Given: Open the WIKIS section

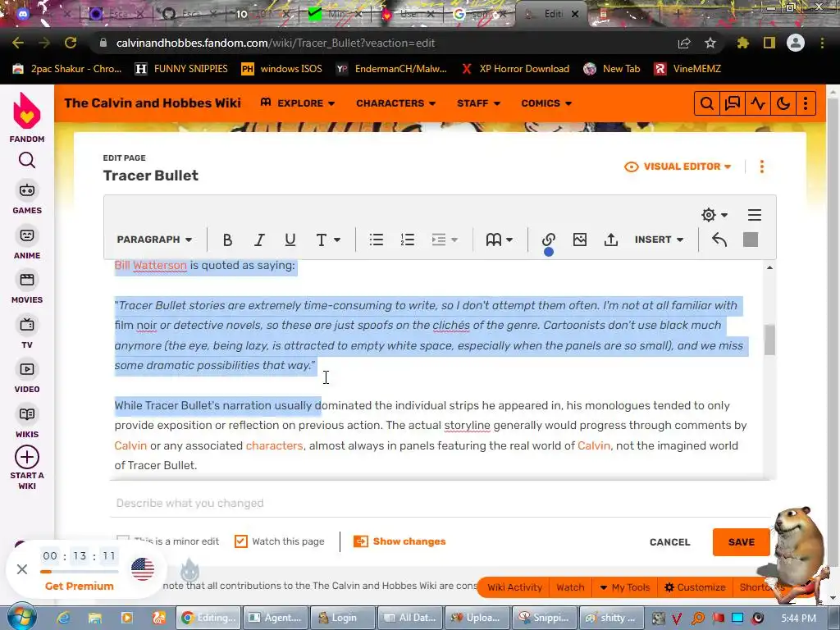Looking at the screenshot, I should point(27,422).
